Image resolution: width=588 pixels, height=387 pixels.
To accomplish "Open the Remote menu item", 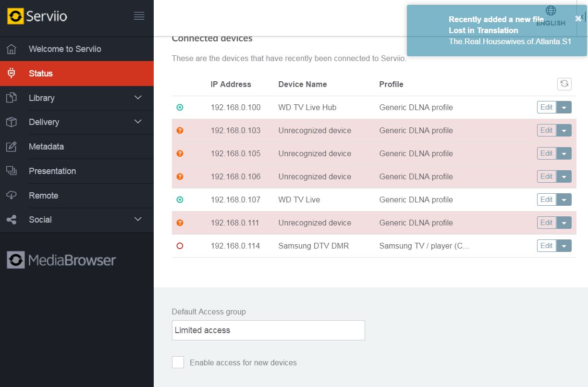I will point(43,196).
